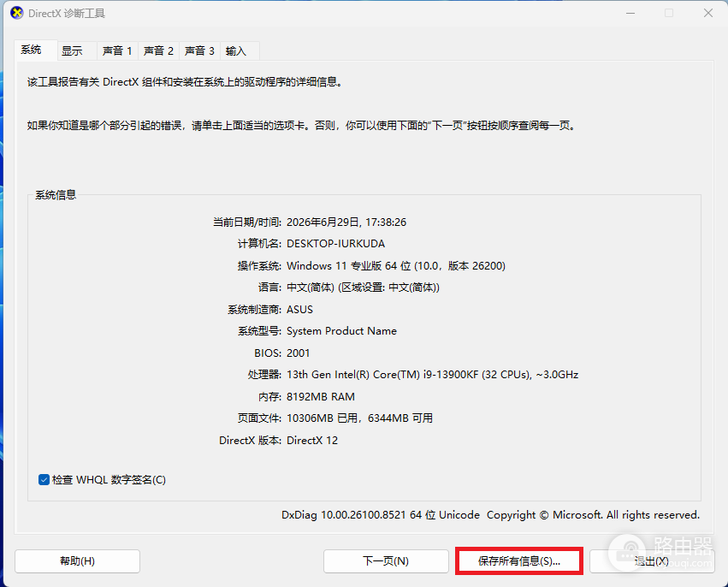Click the DirectX title bar app icon
Screen dimensions: 728x587
17,13
